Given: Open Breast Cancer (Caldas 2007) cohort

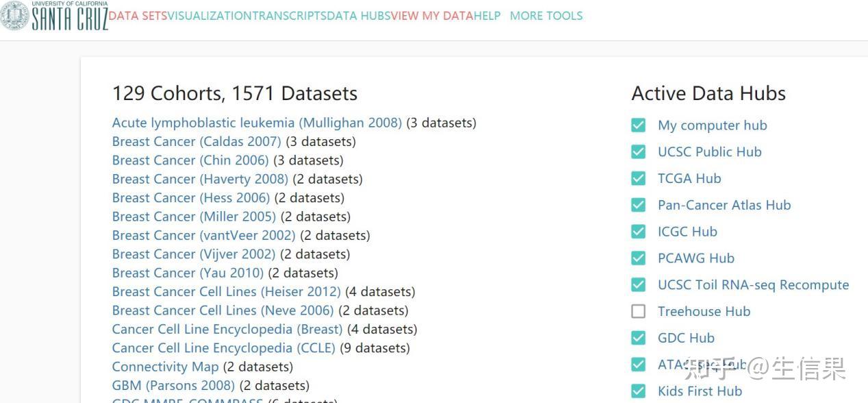Looking at the screenshot, I should coord(196,142).
